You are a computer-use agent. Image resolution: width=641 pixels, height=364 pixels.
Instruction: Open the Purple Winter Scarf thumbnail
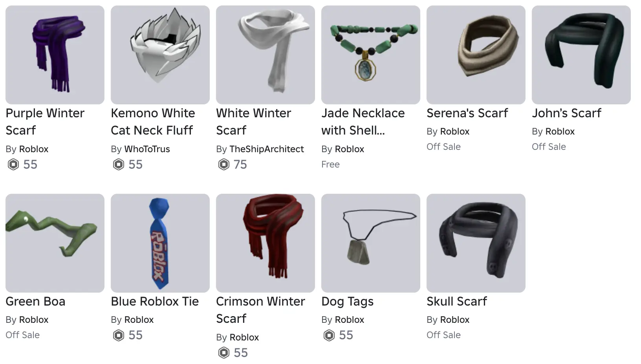click(55, 55)
